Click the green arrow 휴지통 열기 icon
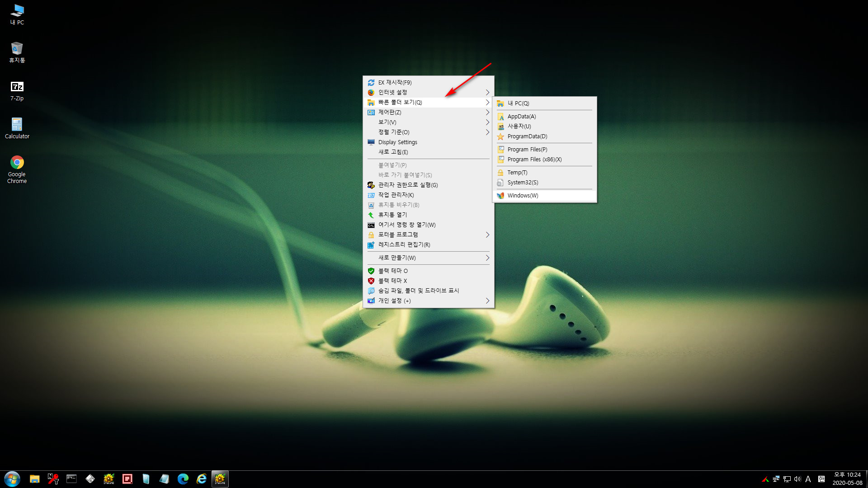The image size is (868, 488). (x=371, y=215)
